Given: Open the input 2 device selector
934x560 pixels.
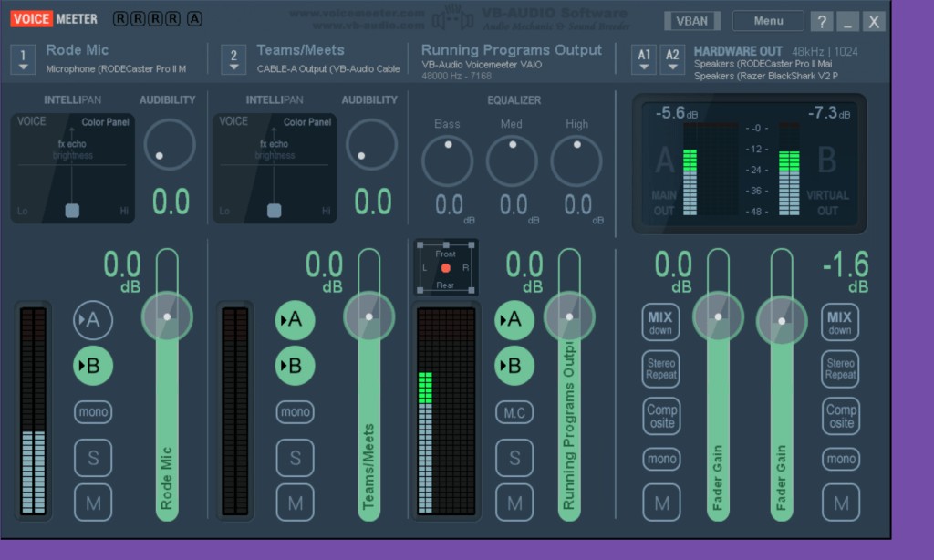Looking at the screenshot, I should tap(233, 60).
